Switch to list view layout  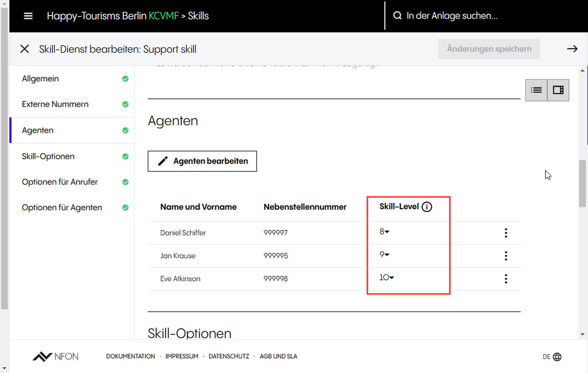click(536, 90)
